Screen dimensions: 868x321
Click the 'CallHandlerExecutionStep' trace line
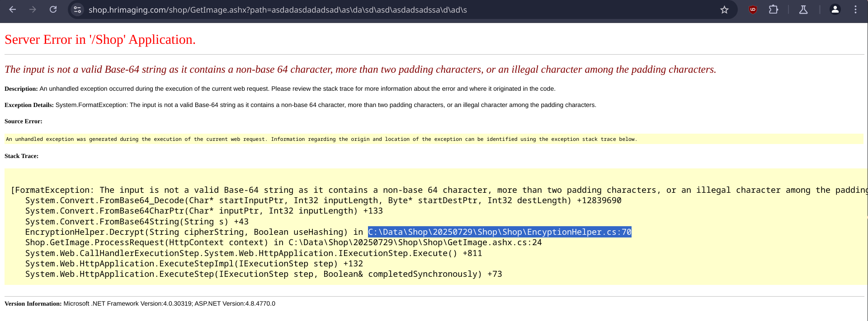pyautogui.click(x=254, y=253)
